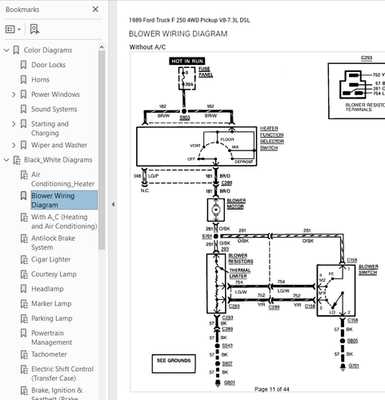Click the Blower Wiring Diagram bookmark icon

23,196
